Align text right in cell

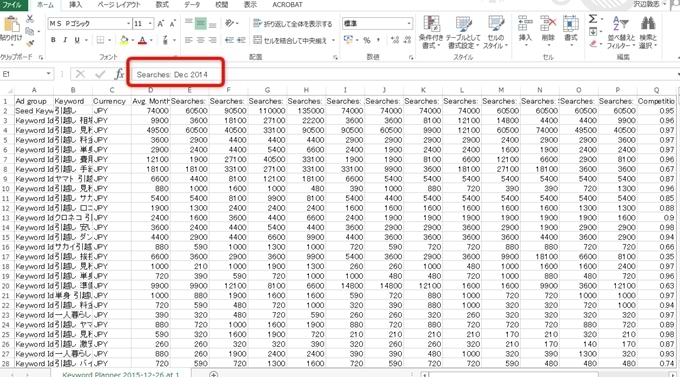(x=212, y=40)
